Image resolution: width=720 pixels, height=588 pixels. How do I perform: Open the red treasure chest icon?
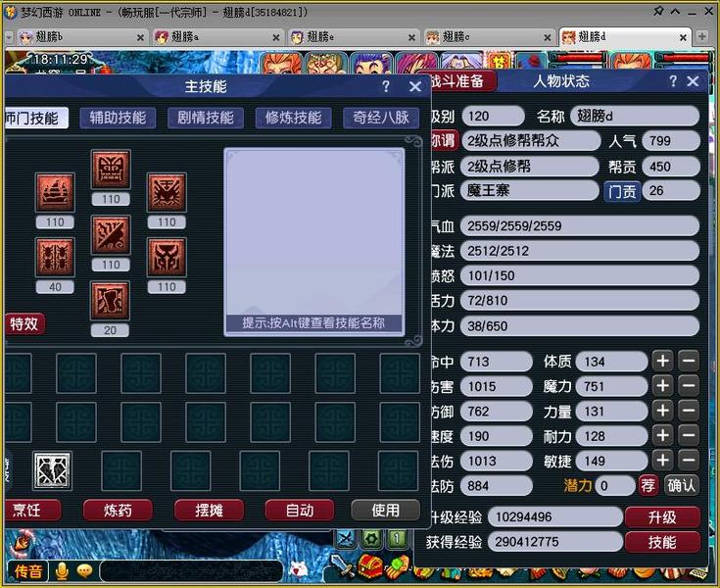[x=369, y=566]
